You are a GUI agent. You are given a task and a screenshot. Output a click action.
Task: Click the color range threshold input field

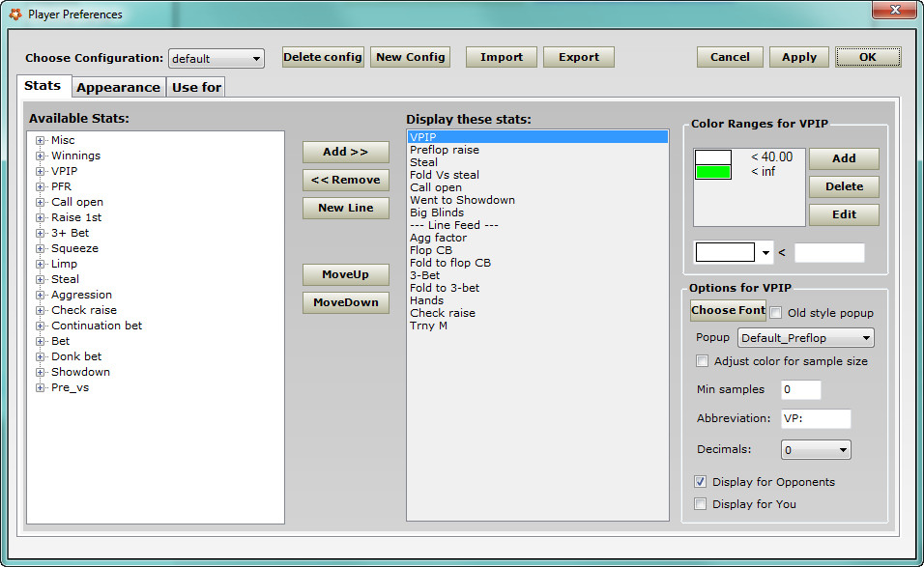(829, 252)
